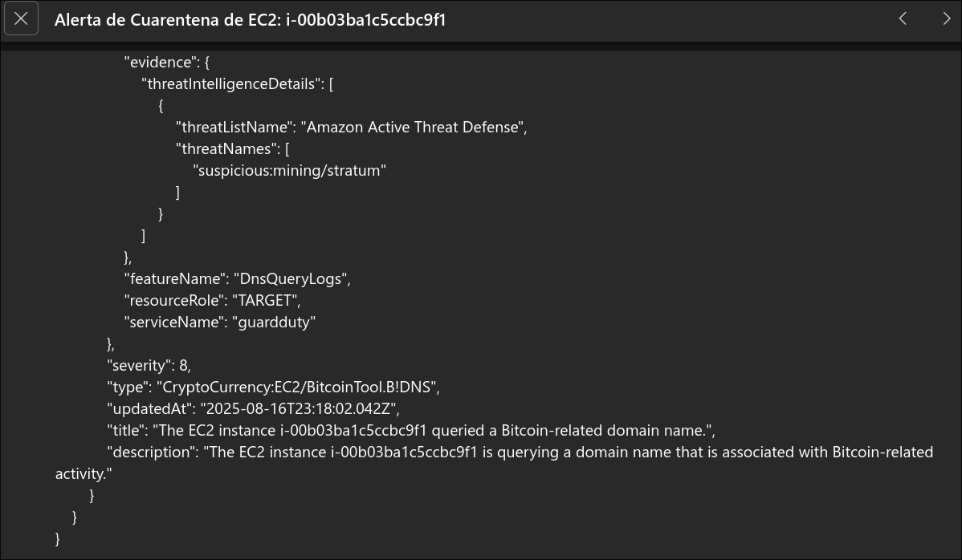Click the "evidence" key in the JSON
The image size is (962, 560).
pos(160,62)
